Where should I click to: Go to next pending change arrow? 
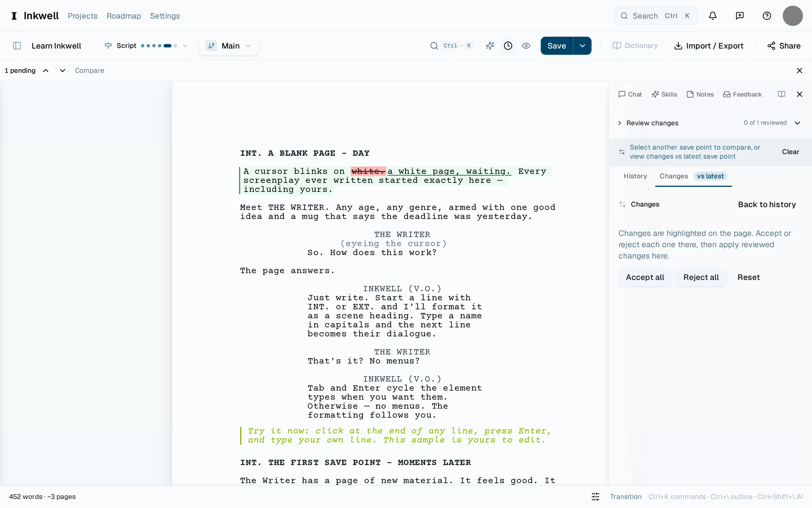62,71
